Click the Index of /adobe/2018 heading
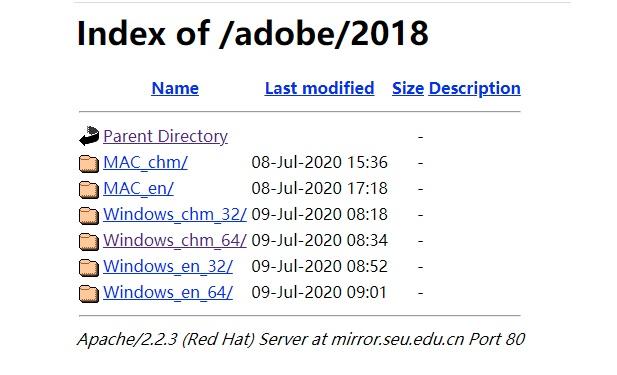Image resolution: width=617 pixels, height=375 pixels. 253,33
